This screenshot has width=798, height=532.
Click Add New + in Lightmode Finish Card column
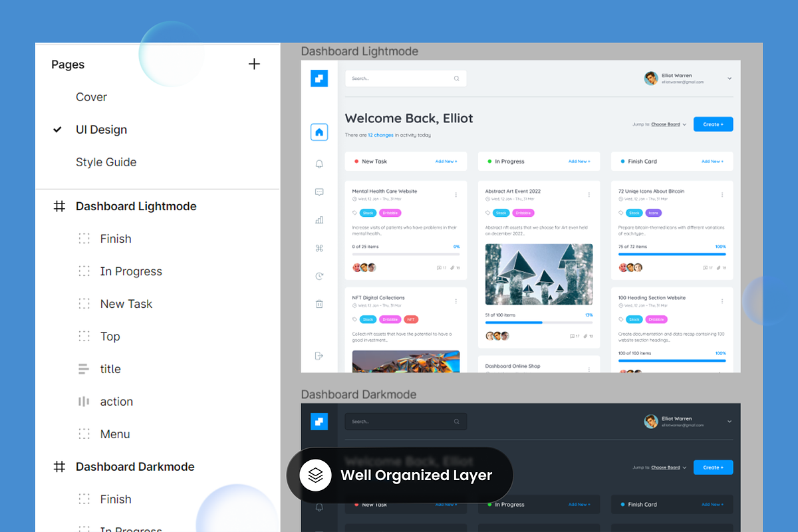[x=712, y=162]
